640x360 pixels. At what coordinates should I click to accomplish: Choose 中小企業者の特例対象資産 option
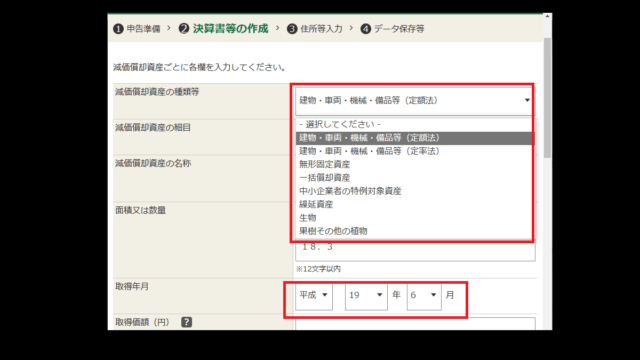[414, 191]
